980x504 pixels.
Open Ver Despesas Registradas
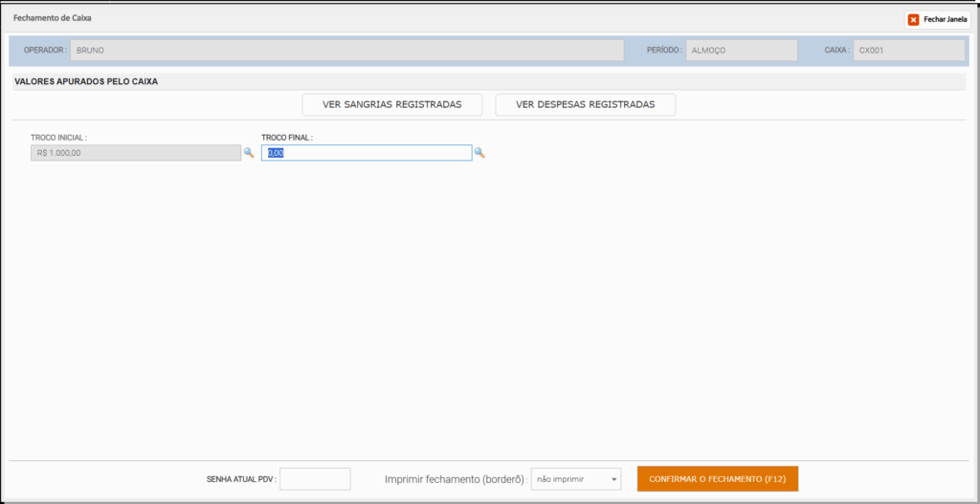585,105
